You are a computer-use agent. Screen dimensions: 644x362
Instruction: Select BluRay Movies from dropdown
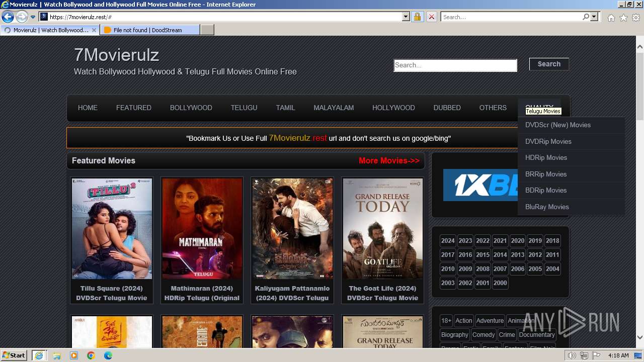pos(571,207)
